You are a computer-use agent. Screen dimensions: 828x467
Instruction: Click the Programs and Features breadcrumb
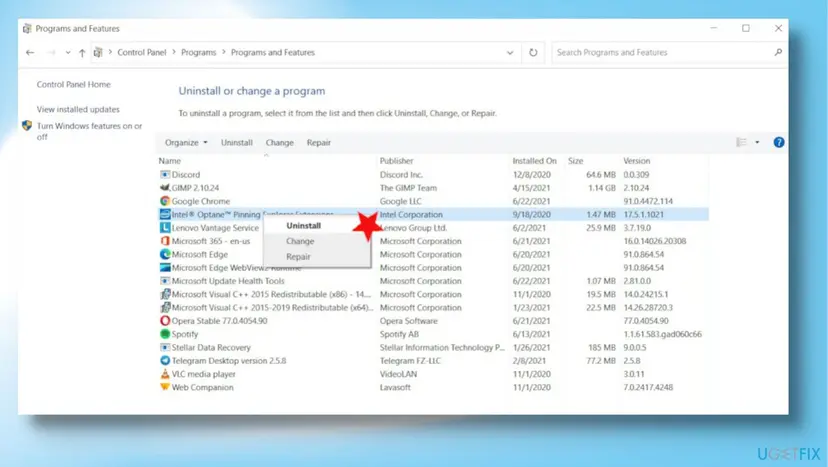click(272, 52)
